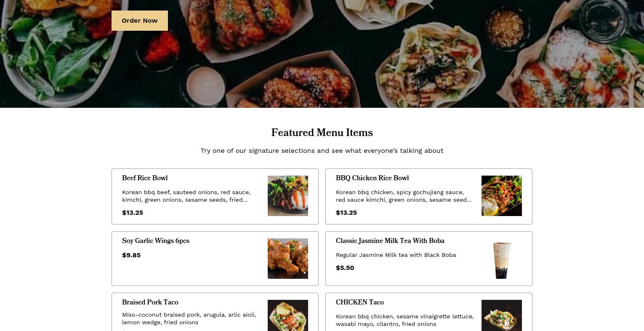The height and width of the screenshot is (331, 644).
Task: Select the $9.85 wings price
Action: coord(131,255)
